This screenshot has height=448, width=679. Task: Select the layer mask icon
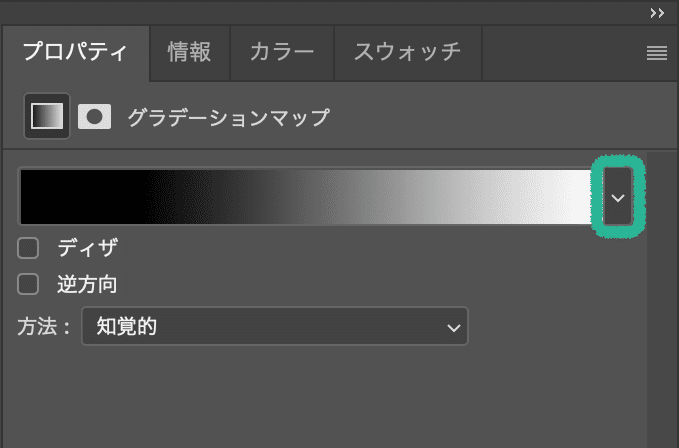pyautogui.click(x=94, y=116)
